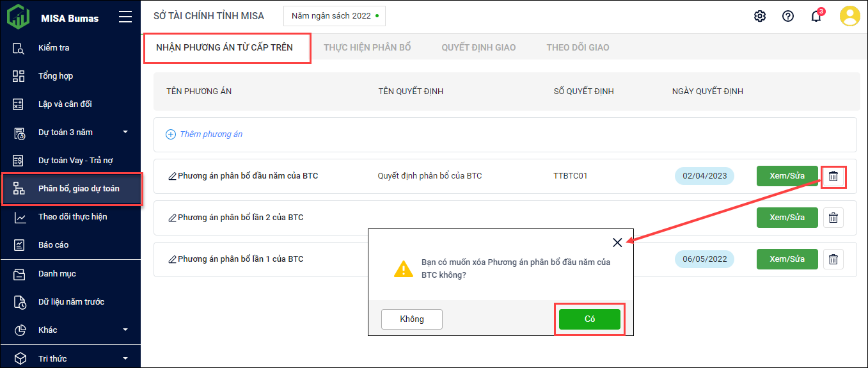Screen dimensions: 868x368
Task: Expand the Tri thức menu section
Action: click(x=125, y=358)
